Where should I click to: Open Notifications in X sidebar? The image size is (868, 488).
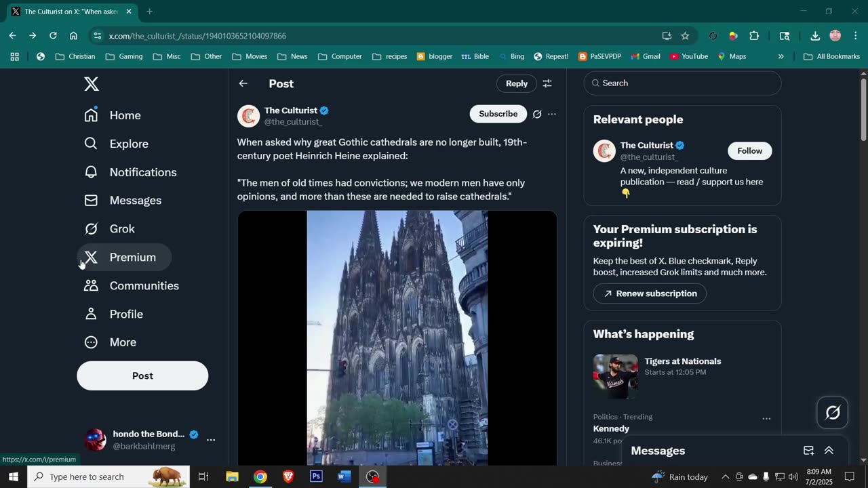130,172
